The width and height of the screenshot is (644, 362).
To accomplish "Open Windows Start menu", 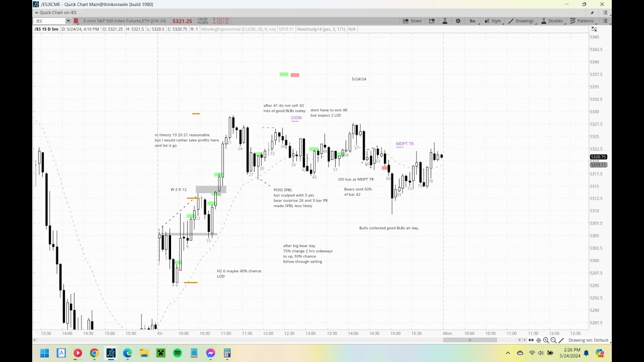I will pos(44,353).
